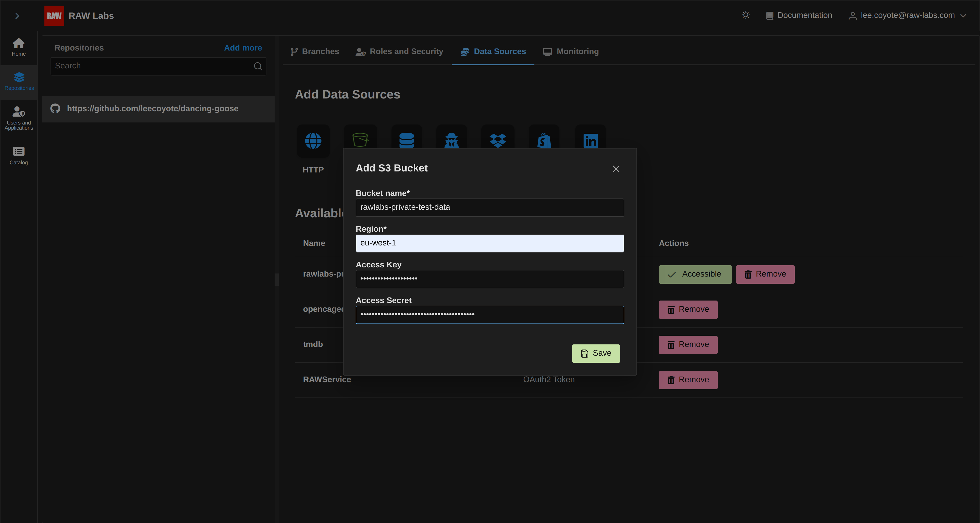Open Catalog in the sidebar
980x523 pixels.
pos(19,156)
